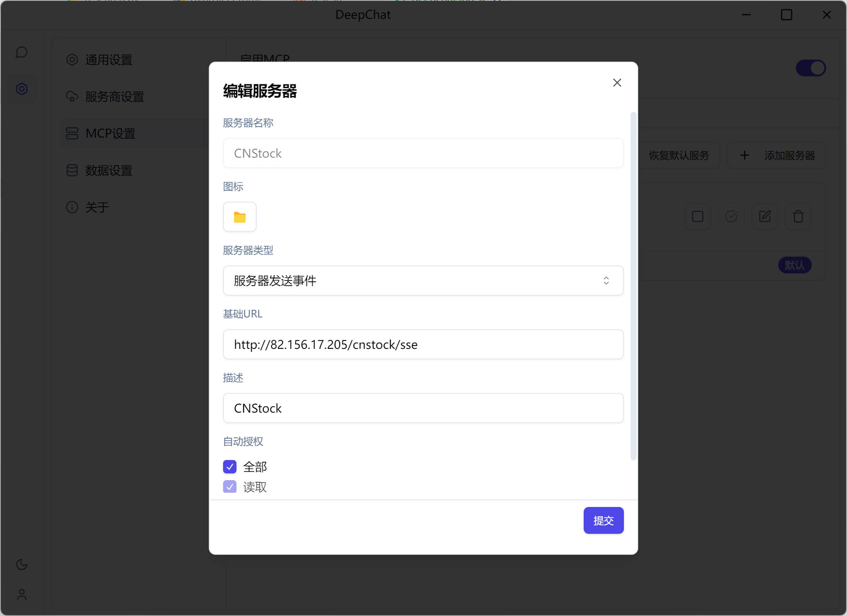The width and height of the screenshot is (847, 616).
Task: Switch to 通用设置 in settings menu
Action: [109, 60]
